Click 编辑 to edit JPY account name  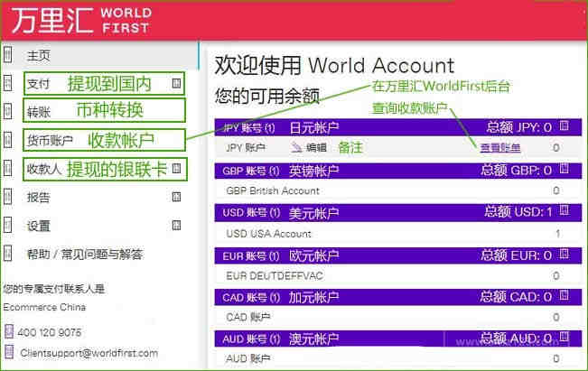point(316,148)
